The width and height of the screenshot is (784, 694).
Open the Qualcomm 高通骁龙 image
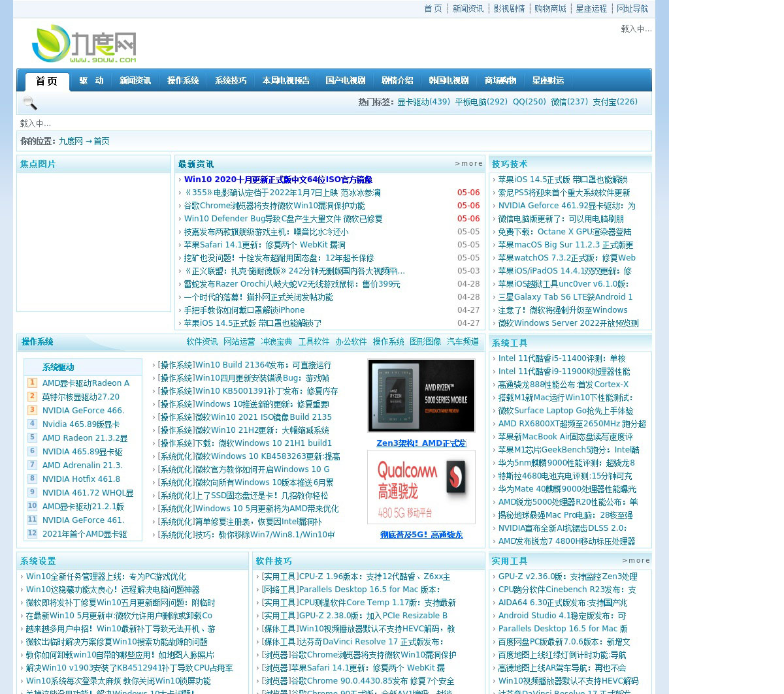[x=421, y=487]
